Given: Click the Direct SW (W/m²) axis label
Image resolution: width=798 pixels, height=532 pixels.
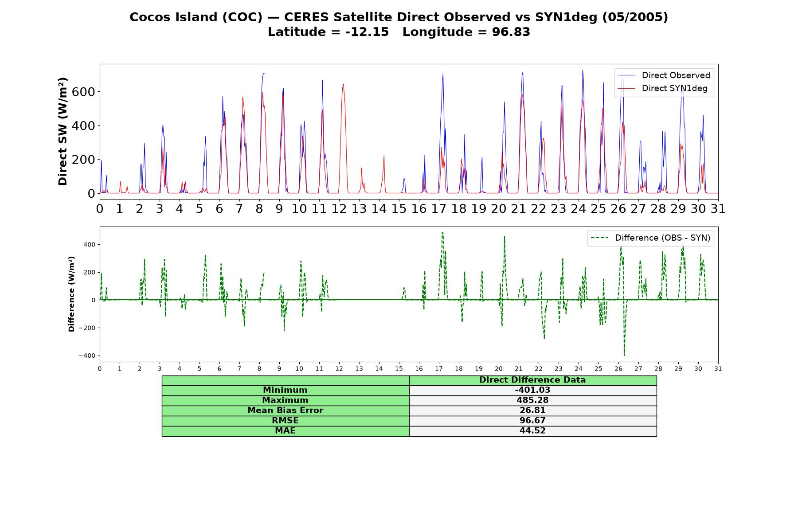Looking at the screenshot, I should pos(63,132).
